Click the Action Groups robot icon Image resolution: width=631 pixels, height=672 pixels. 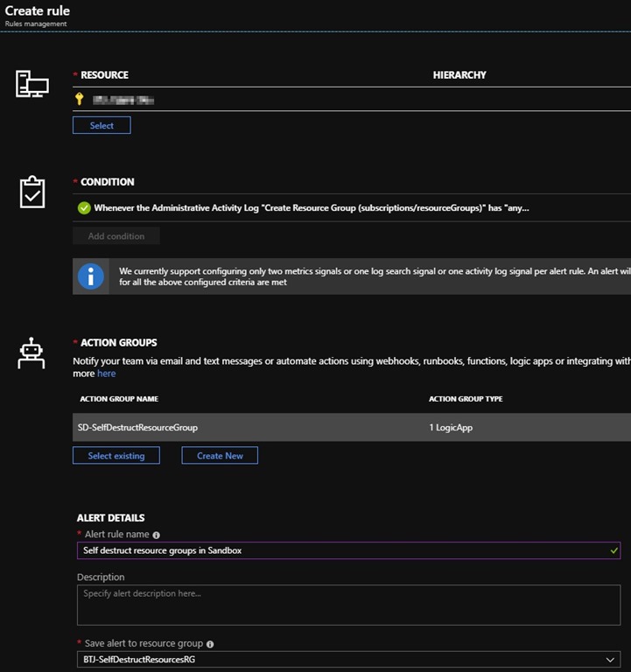pos(32,352)
